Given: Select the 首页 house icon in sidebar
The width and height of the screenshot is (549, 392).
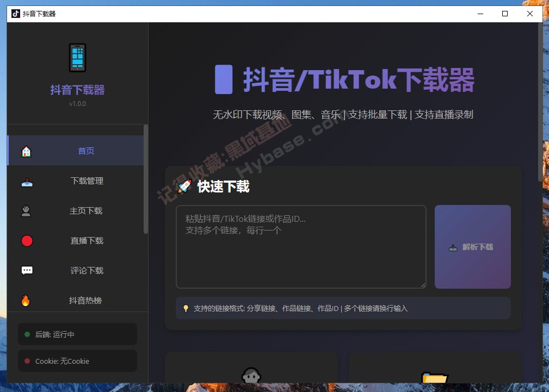Looking at the screenshot, I should tap(27, 151).
